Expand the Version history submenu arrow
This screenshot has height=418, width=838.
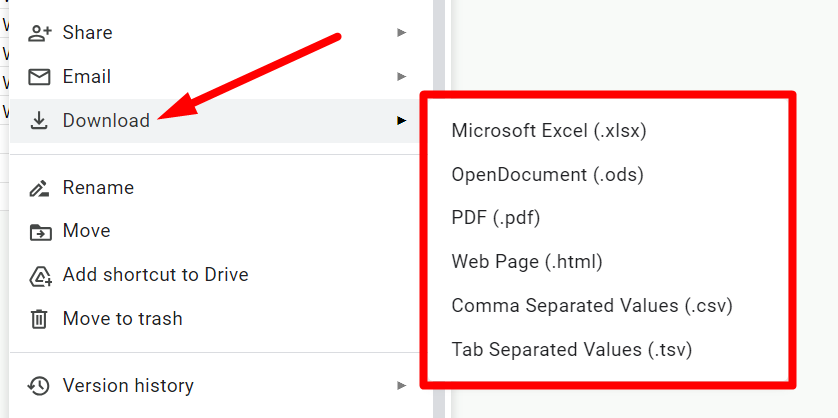tap(401, 386)
